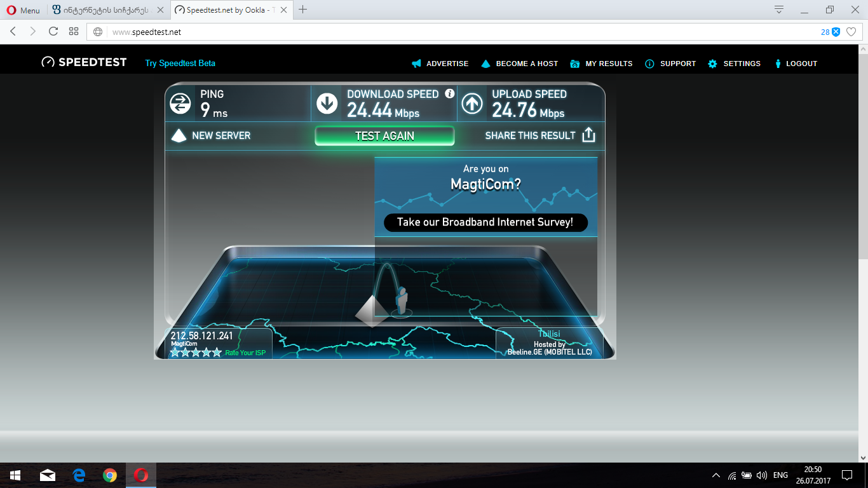Screen dimensions: 868x488
Task: Click the ping arrows icon
Action: (180, 104)
